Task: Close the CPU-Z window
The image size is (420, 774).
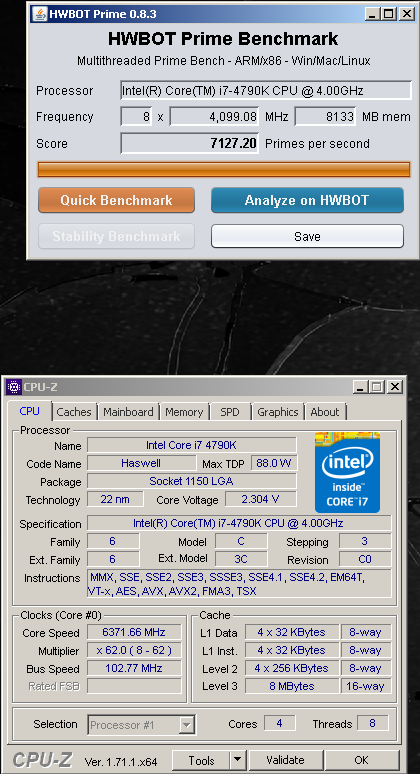Action: point(394,387)
